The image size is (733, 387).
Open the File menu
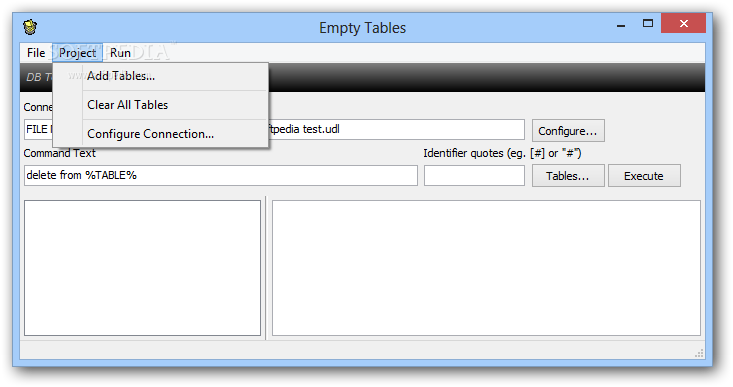[36, 53]
